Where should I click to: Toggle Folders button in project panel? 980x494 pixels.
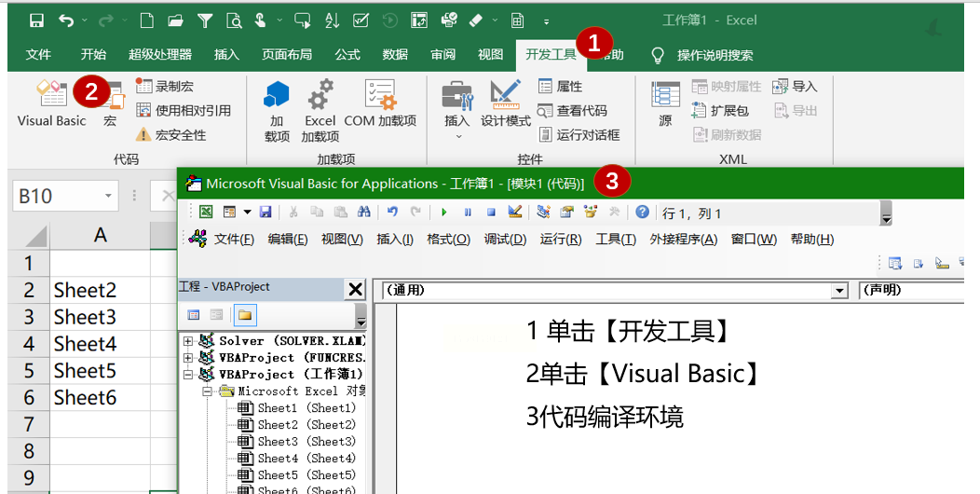click(x=244, y=314)
